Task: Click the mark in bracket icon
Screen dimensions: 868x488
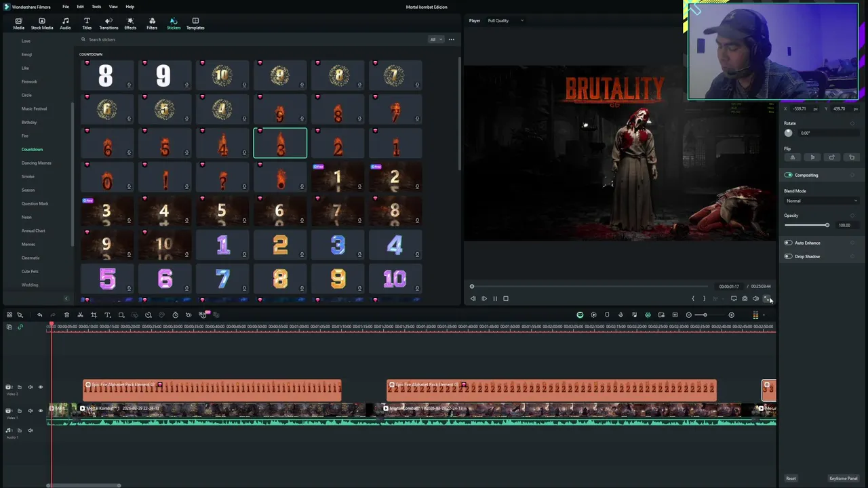Action: 693,298
